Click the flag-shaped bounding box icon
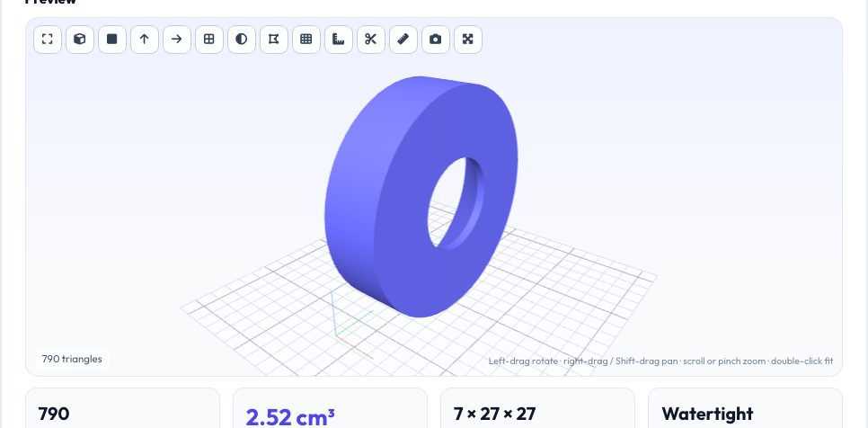Screen dimensions: 868x428 coord(273,40)
